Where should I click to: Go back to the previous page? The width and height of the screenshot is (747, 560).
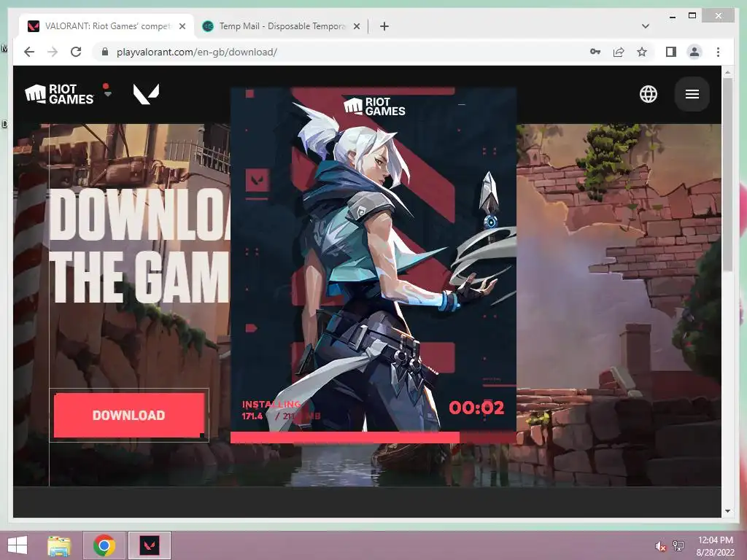[29, 52]
